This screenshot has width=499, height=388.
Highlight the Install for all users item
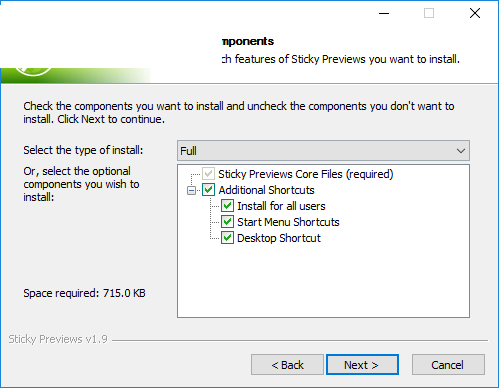281,206
